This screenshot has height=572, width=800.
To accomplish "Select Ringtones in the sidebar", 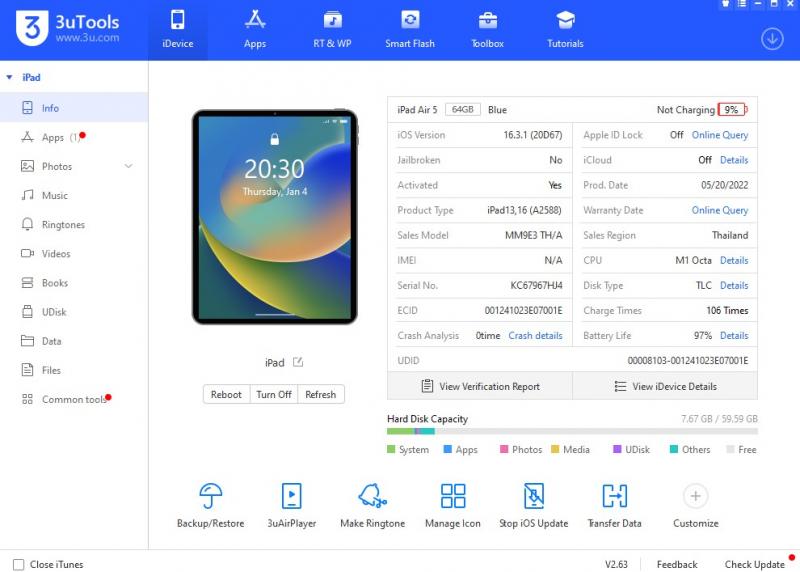I will click(63, 225).
